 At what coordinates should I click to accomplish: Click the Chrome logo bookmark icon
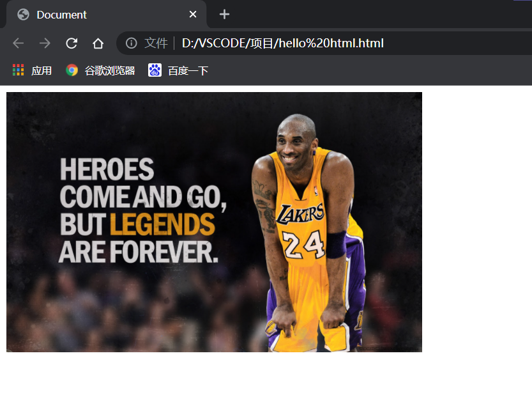click(72, 70)
